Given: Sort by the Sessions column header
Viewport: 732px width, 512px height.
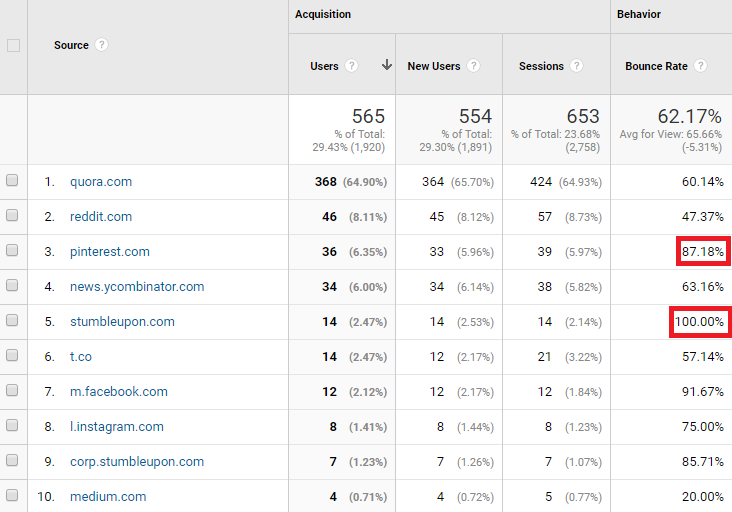Looking at the screenshot, I should [x=541, y=66].
